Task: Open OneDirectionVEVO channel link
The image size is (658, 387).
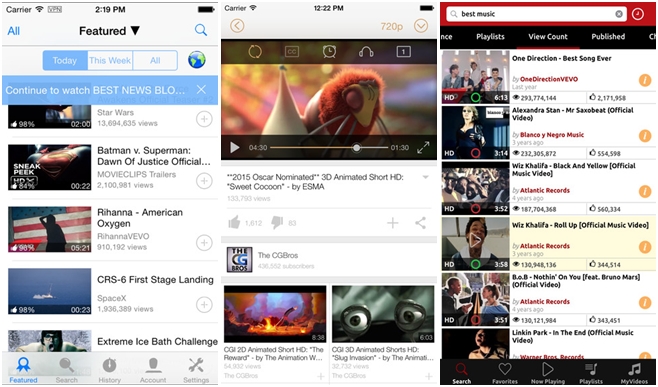Action: click(549, 79)
